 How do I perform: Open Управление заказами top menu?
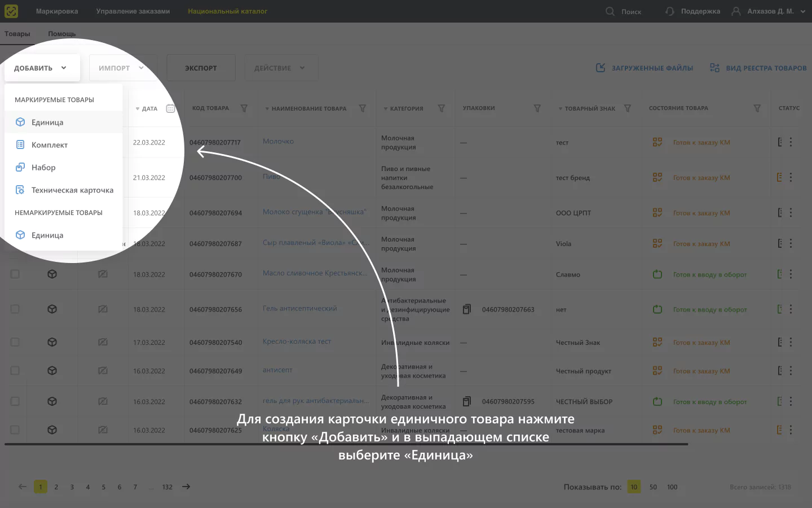click(x=133, y=11)
